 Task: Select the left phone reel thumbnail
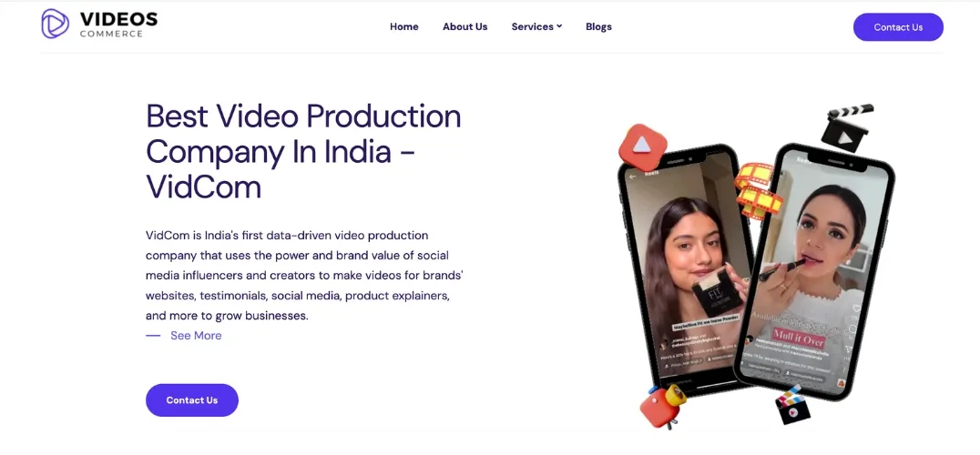689,273
